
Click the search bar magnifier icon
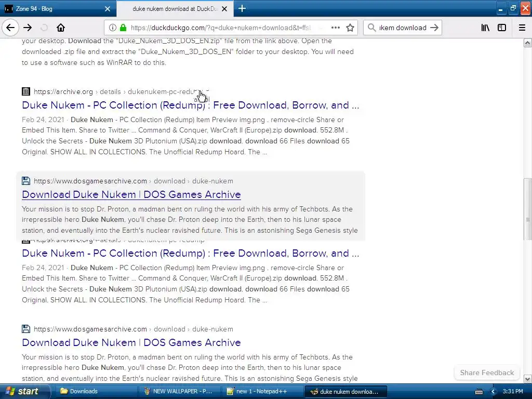pos(372,28)
